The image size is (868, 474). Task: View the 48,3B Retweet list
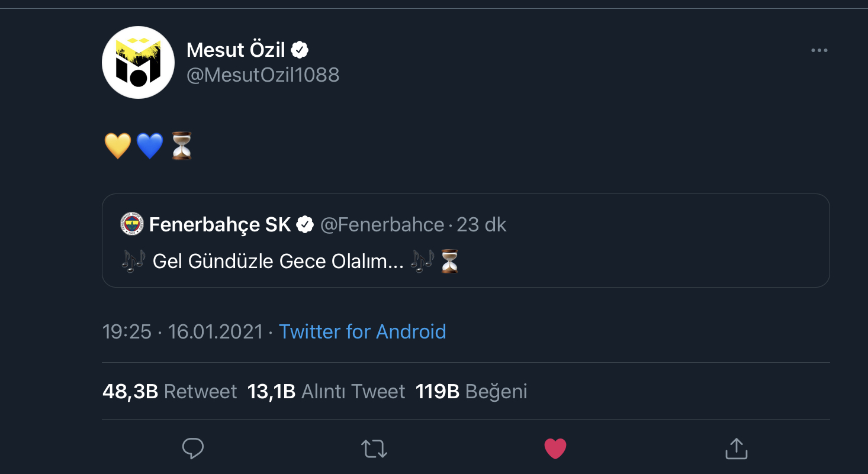coord(169,391)
